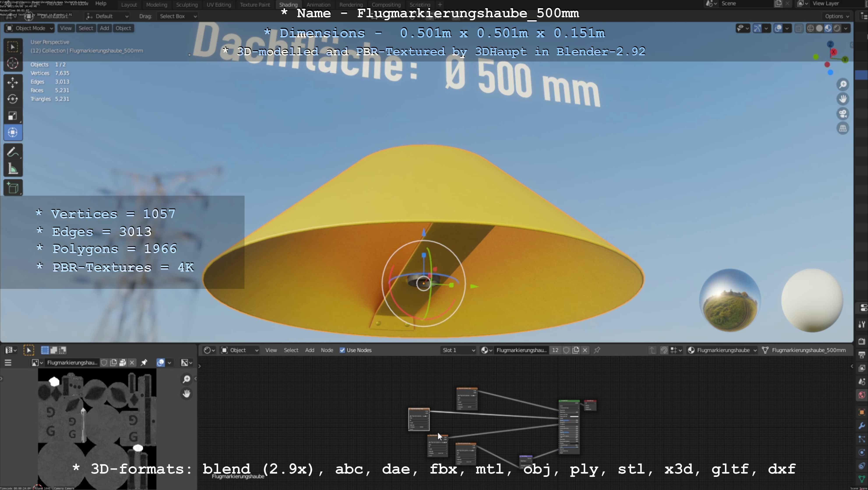This screenshot has height=490, width=868.
Task: Click the material user count 12 button
Action: pos(555,350)
